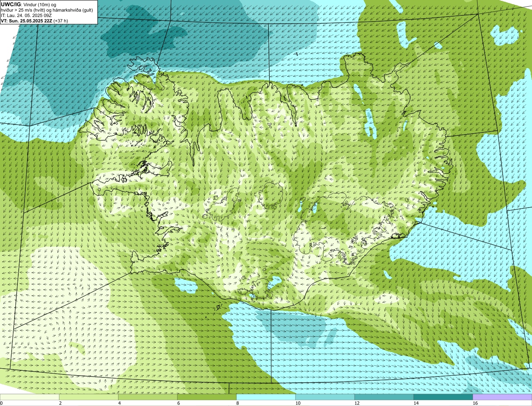Click the '8' label under the color scale

[x=237, y=403]
